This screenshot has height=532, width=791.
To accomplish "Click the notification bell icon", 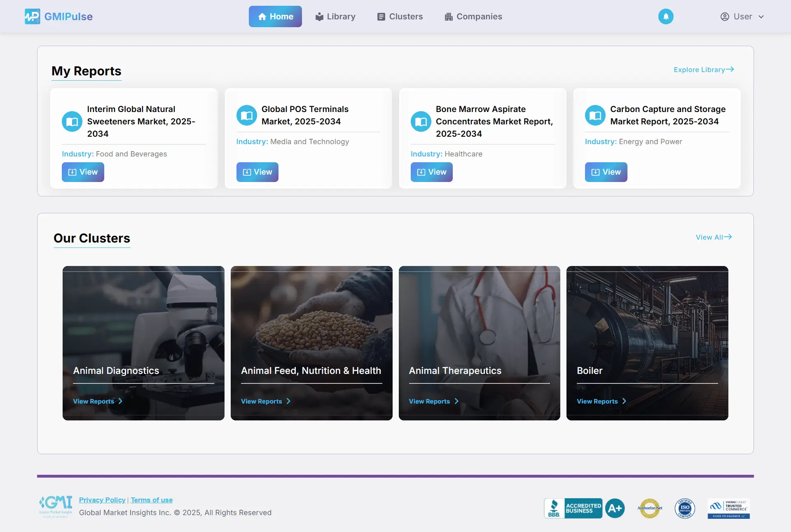I will (665, 16).
